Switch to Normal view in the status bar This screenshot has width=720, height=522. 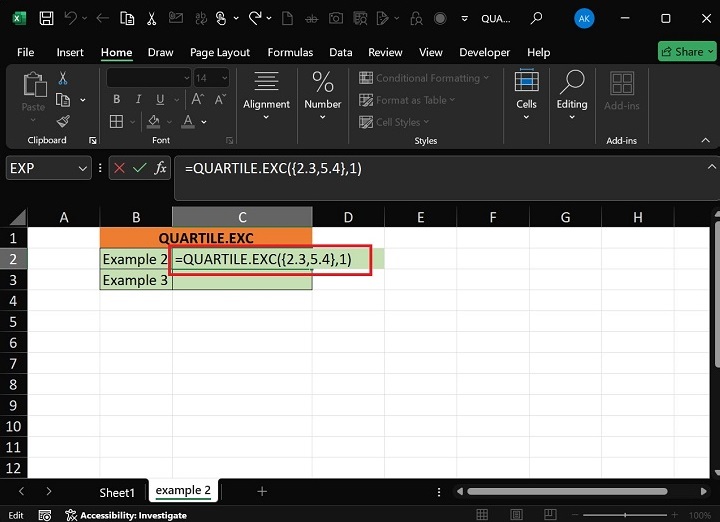point(482,515)
